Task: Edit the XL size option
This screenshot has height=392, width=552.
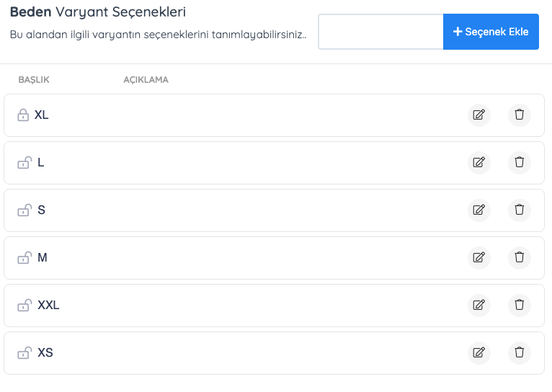Action: click(x=478, y=115)
